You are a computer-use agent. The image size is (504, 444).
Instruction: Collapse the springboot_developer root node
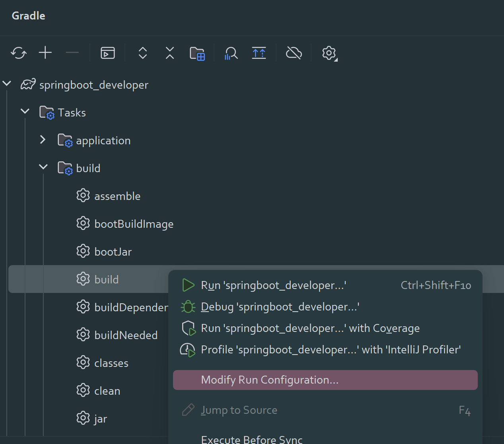coord(7,84)
